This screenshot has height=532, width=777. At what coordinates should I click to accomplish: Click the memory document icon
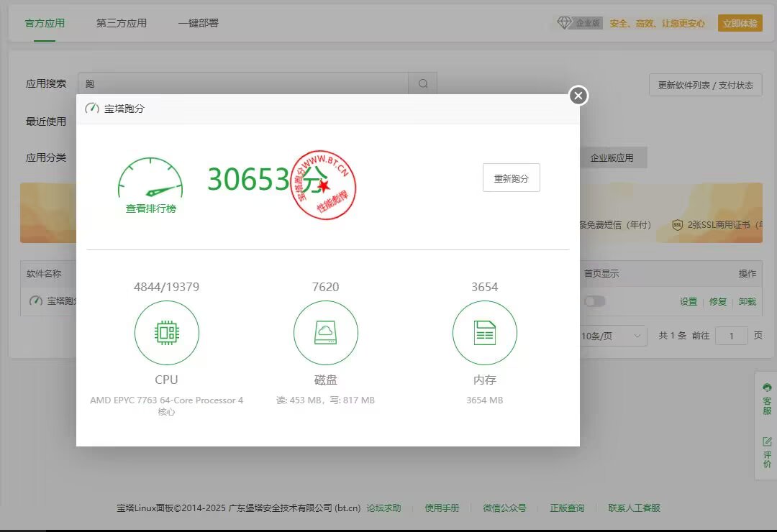tap(484, 333)
